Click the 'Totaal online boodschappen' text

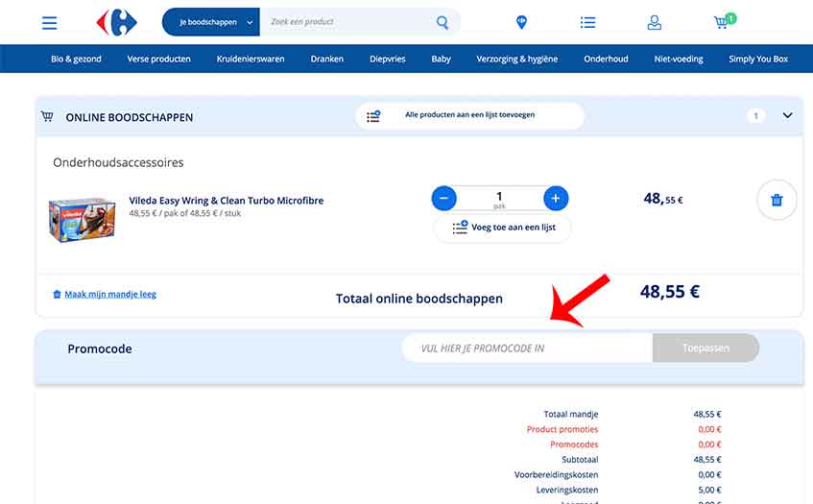click(418, 299)
